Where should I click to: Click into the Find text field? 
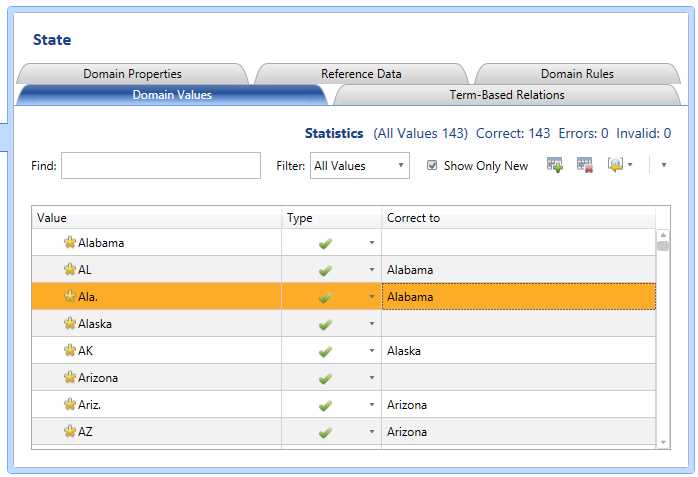pyautogui.click(x=160, y=166)
